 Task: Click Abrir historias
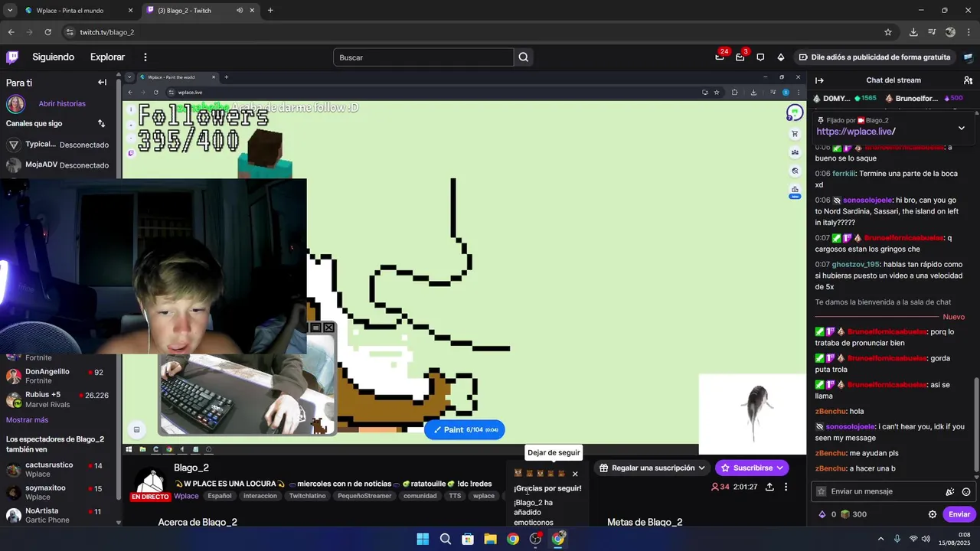(x=62, y=103)
